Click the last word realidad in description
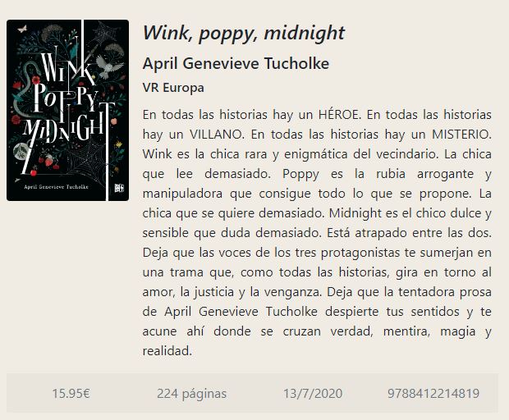The height and width of the screenshot is (420, 509). [x=167, y=351]
